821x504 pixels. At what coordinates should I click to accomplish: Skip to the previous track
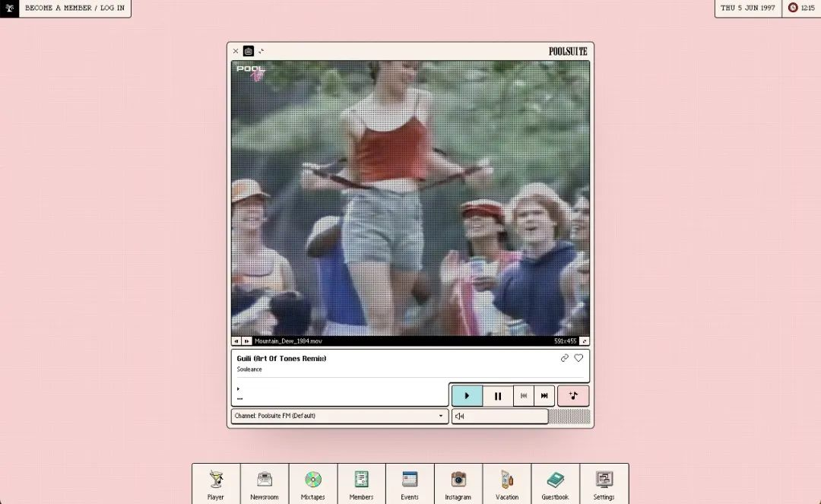coord(524,396)
